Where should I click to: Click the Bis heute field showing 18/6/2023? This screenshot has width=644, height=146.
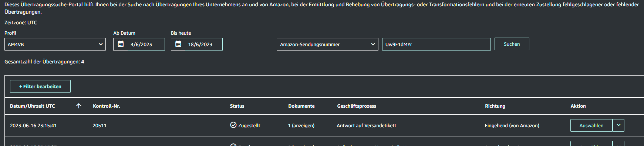click(197, 44)
